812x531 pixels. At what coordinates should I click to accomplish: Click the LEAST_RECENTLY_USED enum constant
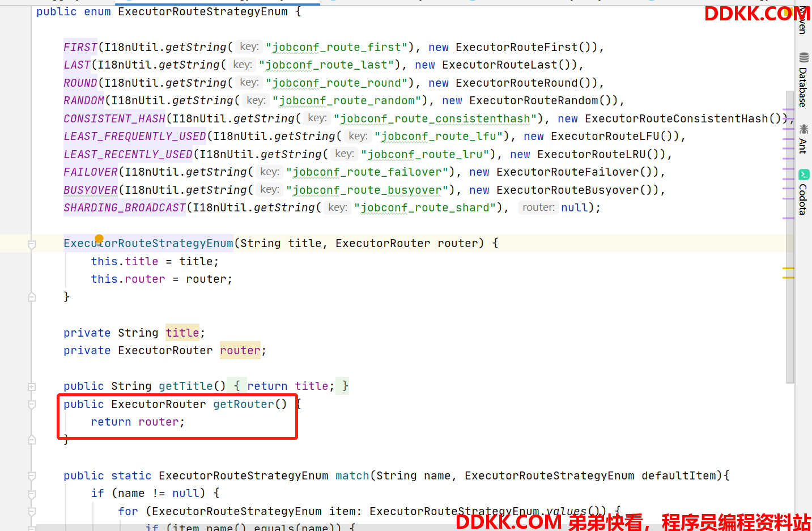(128, 154)
